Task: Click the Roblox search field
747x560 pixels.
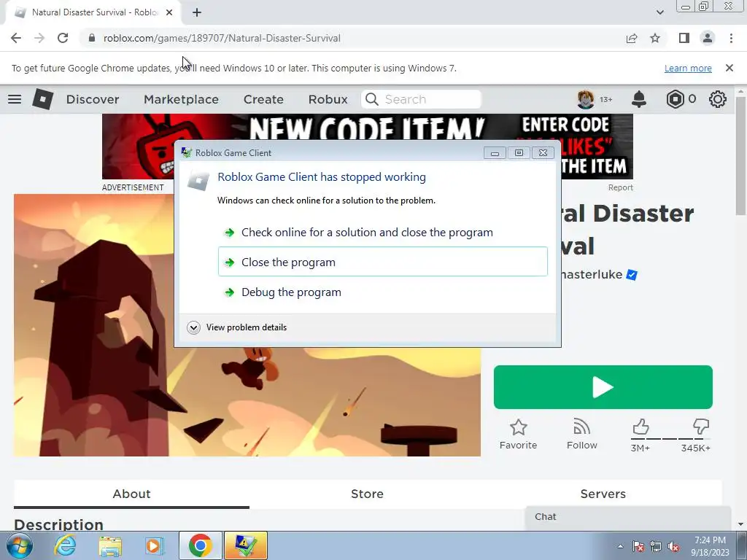Action: (421, 99)
